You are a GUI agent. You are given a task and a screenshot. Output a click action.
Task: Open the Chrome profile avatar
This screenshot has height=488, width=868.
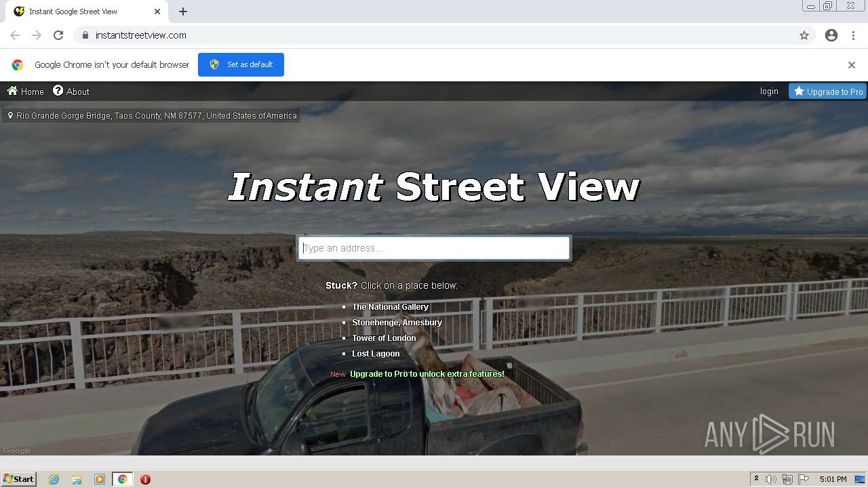(831, 35)
